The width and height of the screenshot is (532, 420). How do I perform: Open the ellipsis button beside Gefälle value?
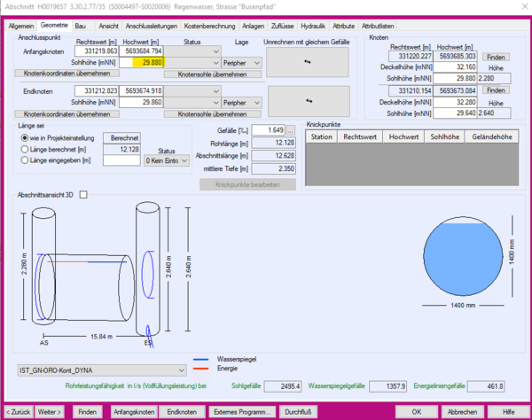tap(290, 130)
